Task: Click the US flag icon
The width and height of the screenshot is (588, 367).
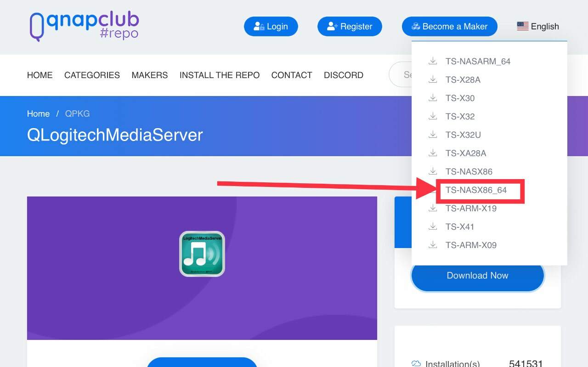Action: tap(523, 27)
